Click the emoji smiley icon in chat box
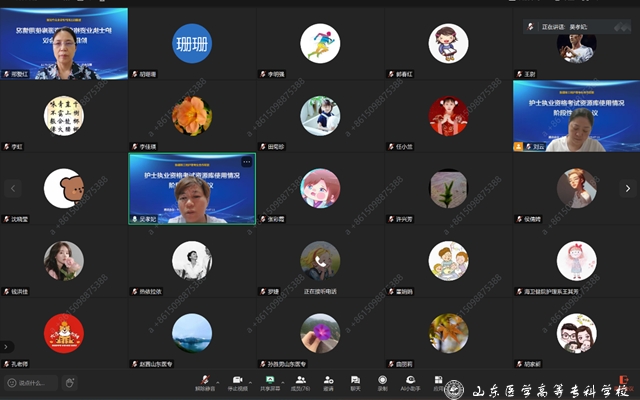This screenshot has width=640, height=400. tap(12, 383)
